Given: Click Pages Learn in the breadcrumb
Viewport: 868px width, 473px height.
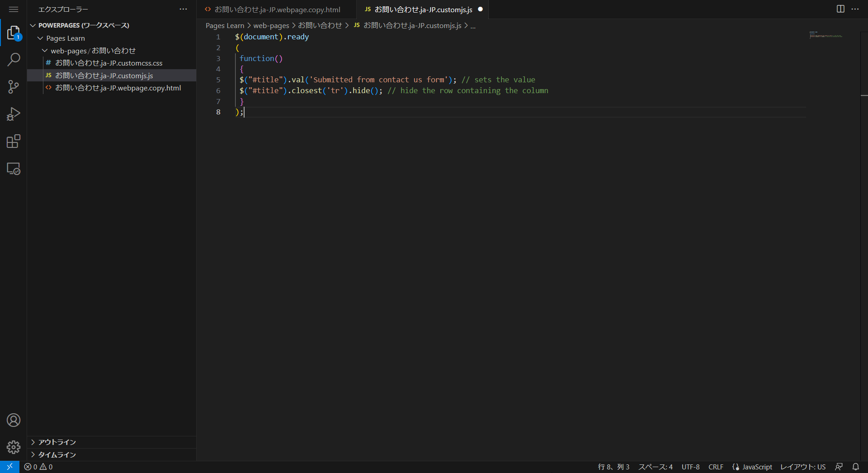Looking at the screenshot, I should 225,26.
